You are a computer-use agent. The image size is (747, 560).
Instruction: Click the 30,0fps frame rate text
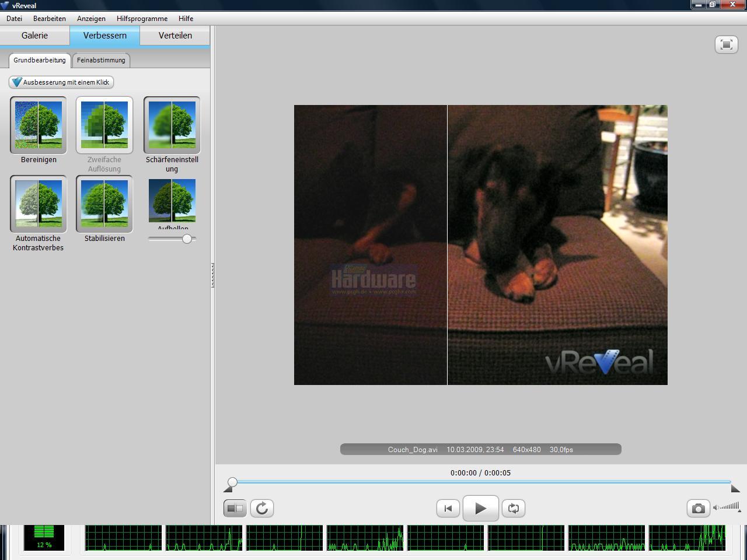(x=561, y=450)
